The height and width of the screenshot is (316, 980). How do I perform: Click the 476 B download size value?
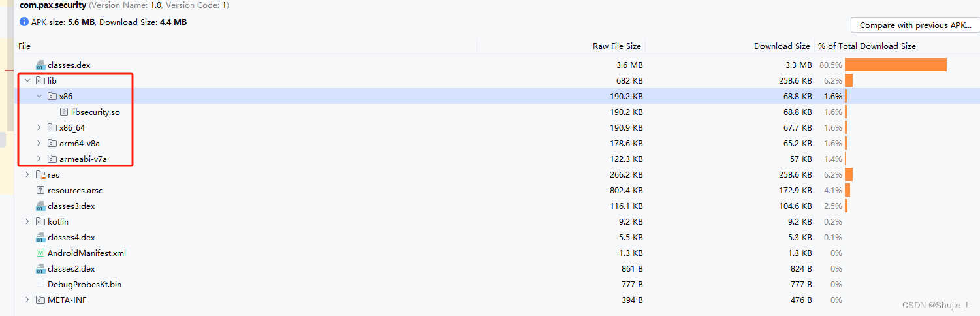click(801, 300)
